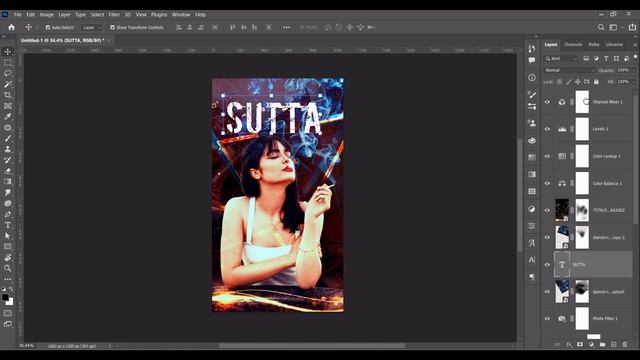Screen dimensions: 640x360
Task: Create a new layer with plus icon
Action: pos(613,344)
